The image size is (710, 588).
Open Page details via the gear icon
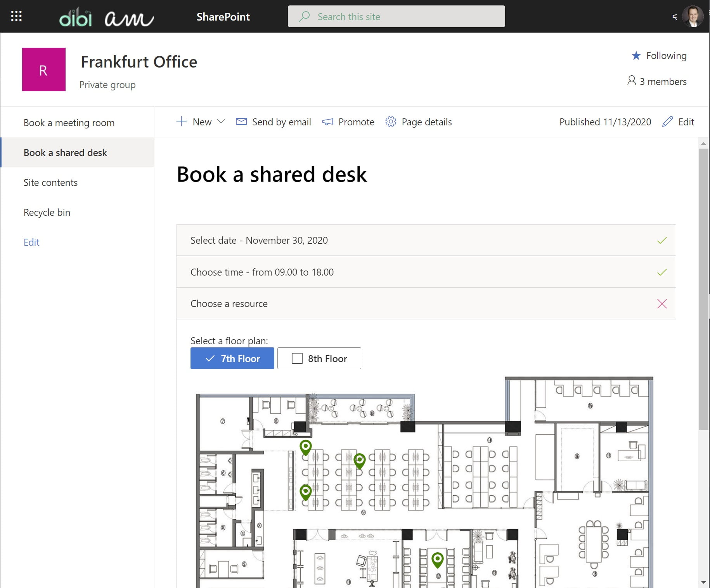[x=390, y=121]
